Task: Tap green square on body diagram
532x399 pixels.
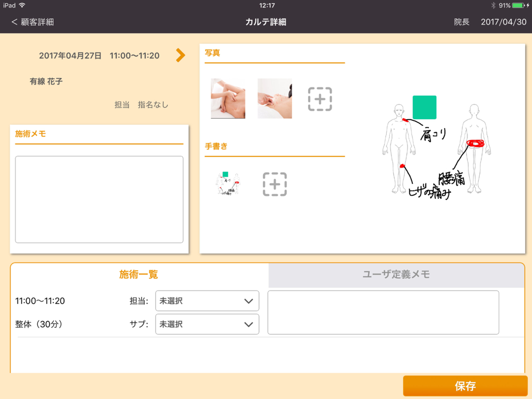Action: [x=424, y=107]
